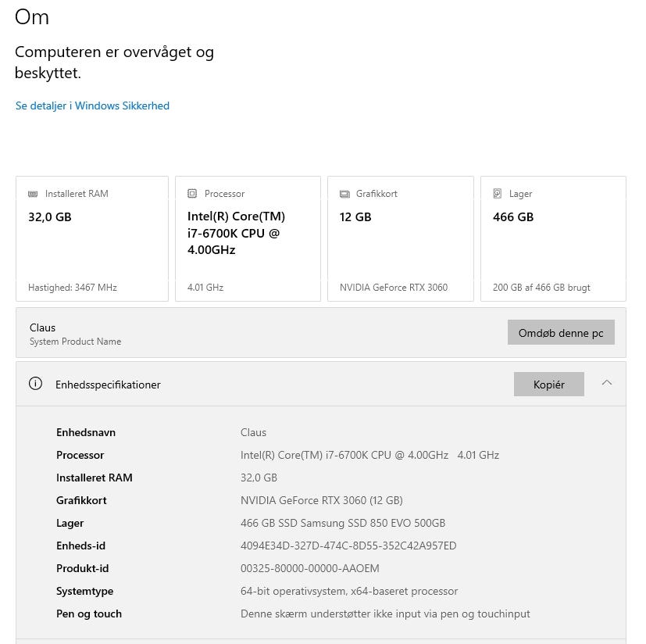Click the Enhedsspecifikationer header title
This screenshot has height=644, width=646.
point(108,385)
